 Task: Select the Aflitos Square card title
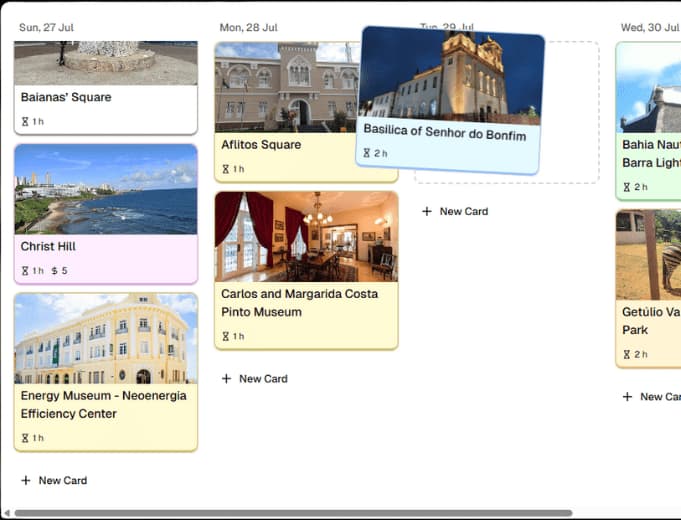point(261,145)
